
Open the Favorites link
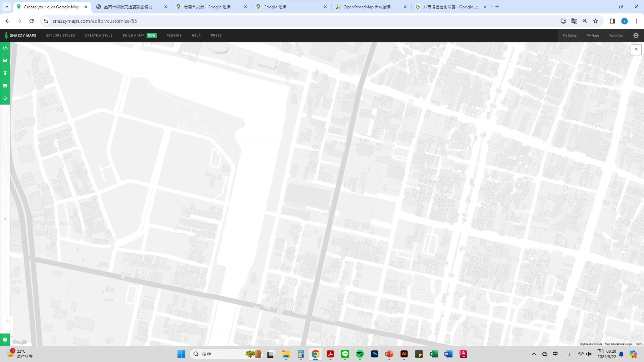[x=616, y=36]
